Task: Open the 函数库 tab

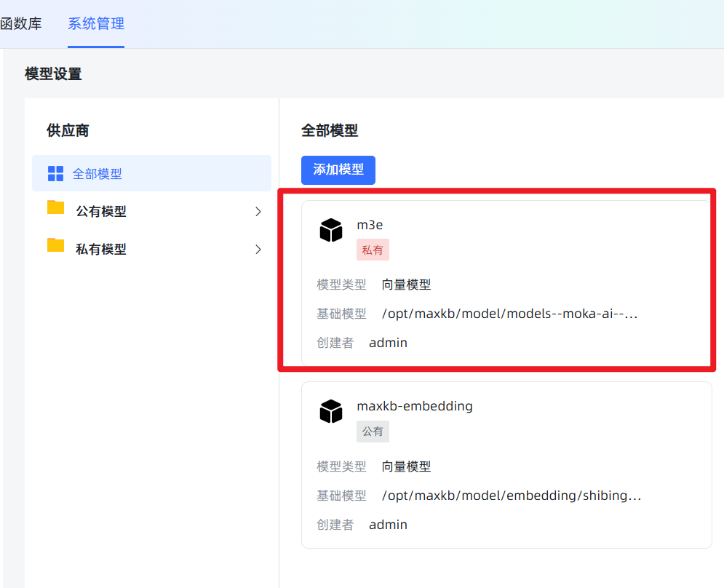Action: 21,23
